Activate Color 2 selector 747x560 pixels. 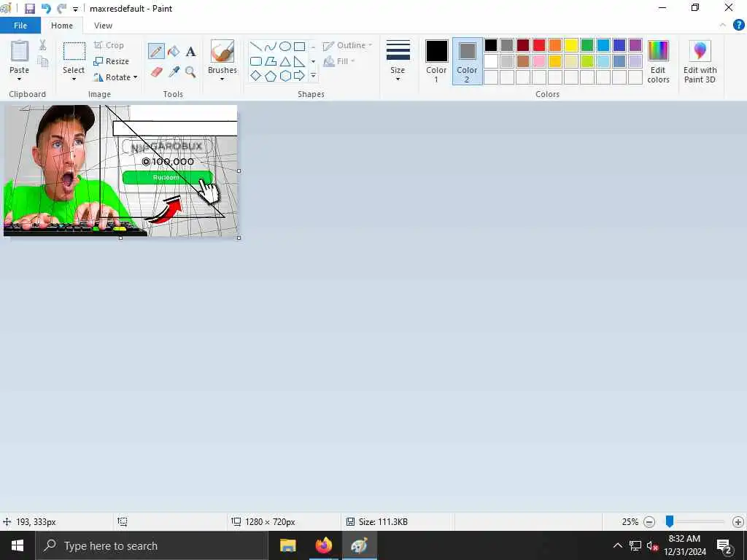[467, 61]
